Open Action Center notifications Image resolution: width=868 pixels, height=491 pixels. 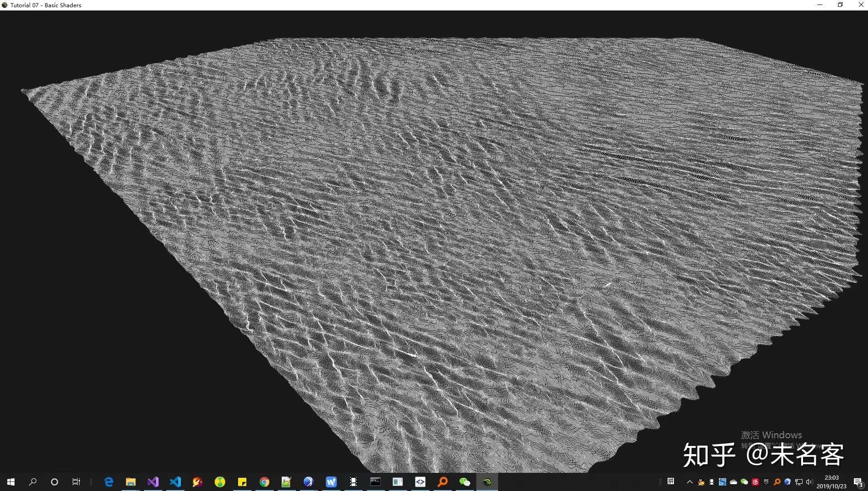[858, 482]
